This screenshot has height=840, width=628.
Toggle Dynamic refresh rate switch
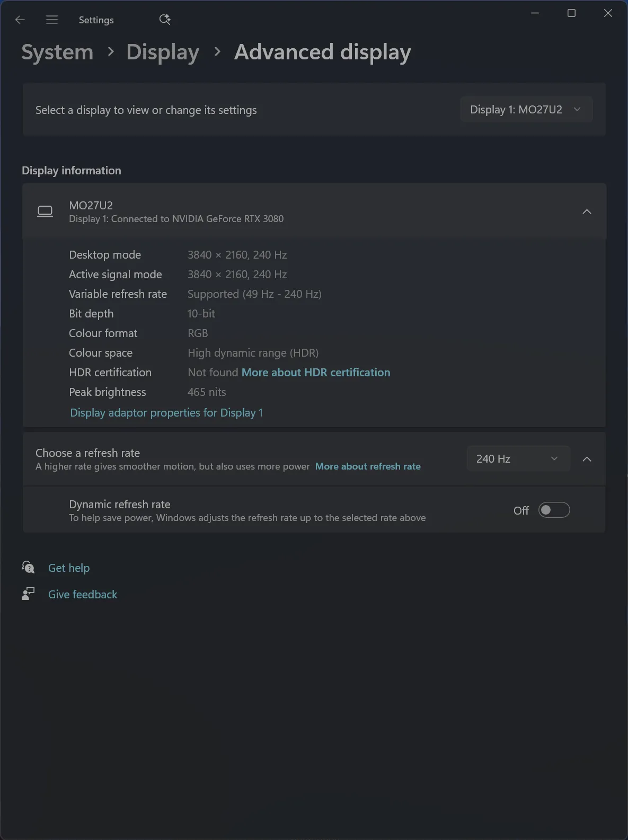click(554, 510)
